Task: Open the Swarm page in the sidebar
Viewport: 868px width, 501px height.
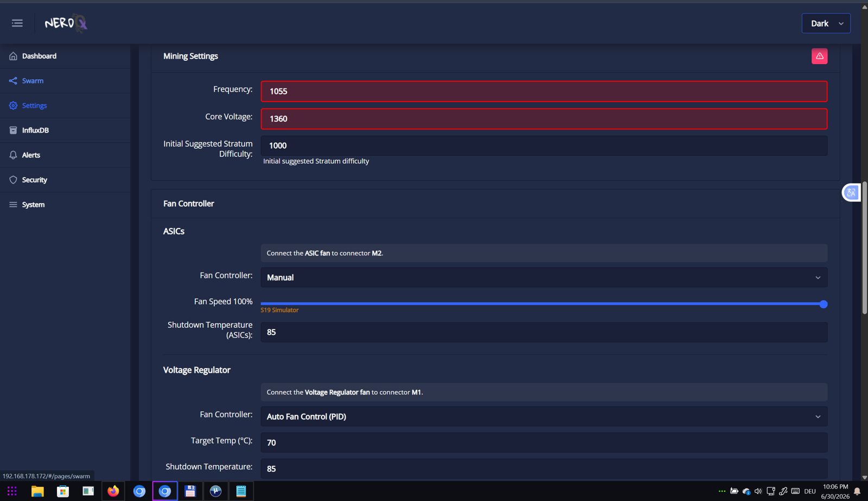Action: coord(33,81)
